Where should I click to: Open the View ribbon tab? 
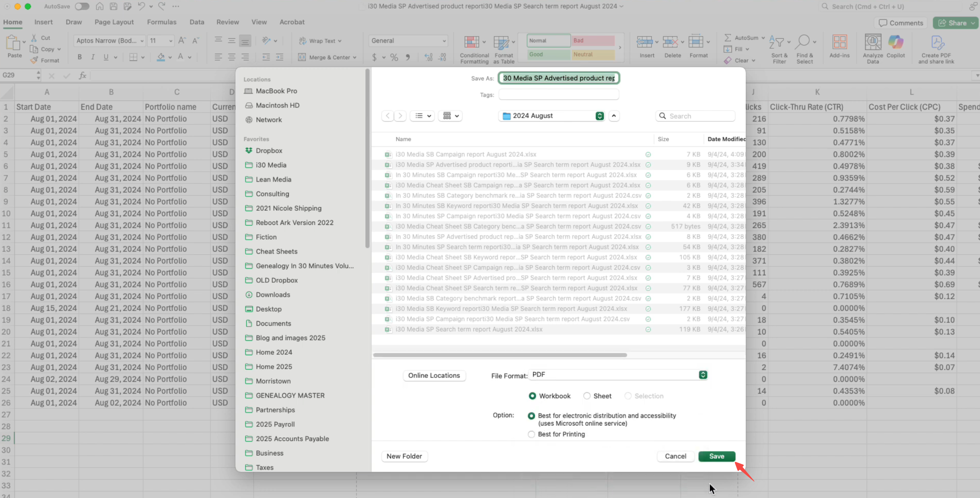click(x=259, y=22)
